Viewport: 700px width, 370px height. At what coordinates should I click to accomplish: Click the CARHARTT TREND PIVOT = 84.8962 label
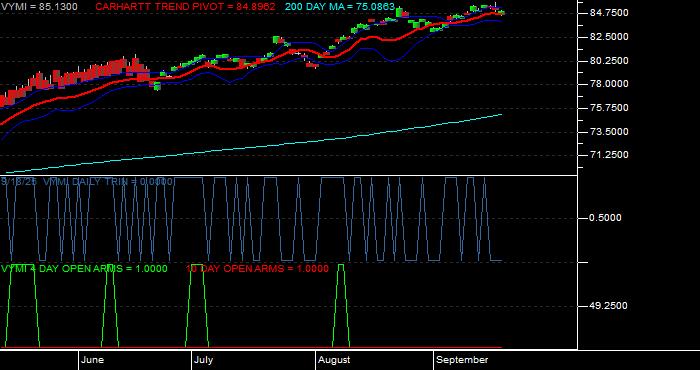[185, 7]
